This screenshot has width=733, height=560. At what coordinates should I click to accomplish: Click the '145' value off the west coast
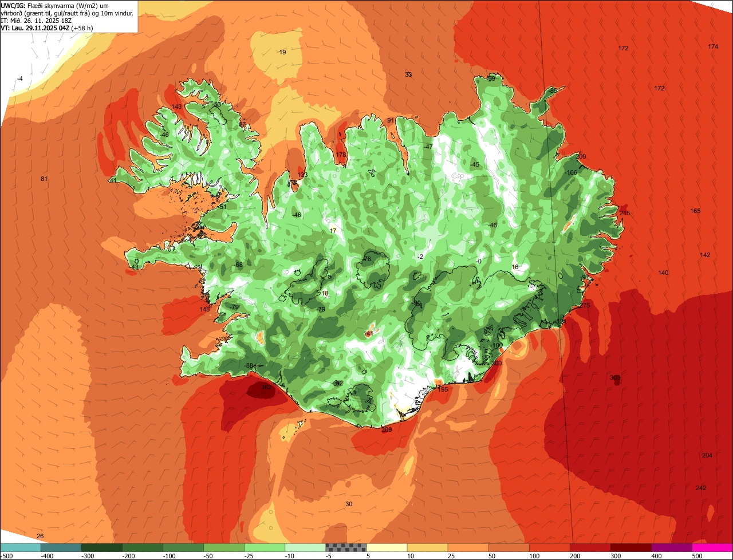205,309
